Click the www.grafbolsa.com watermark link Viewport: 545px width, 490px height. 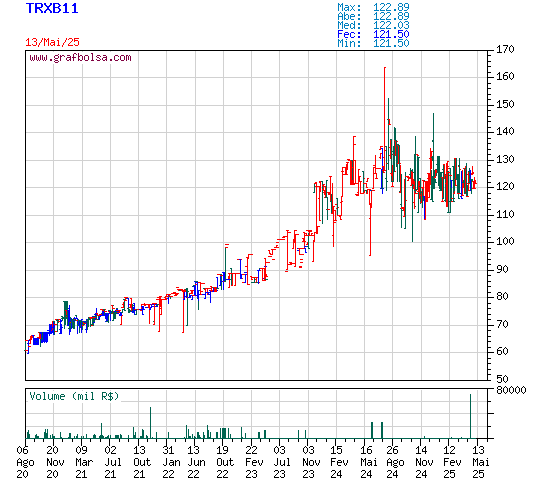80,57
